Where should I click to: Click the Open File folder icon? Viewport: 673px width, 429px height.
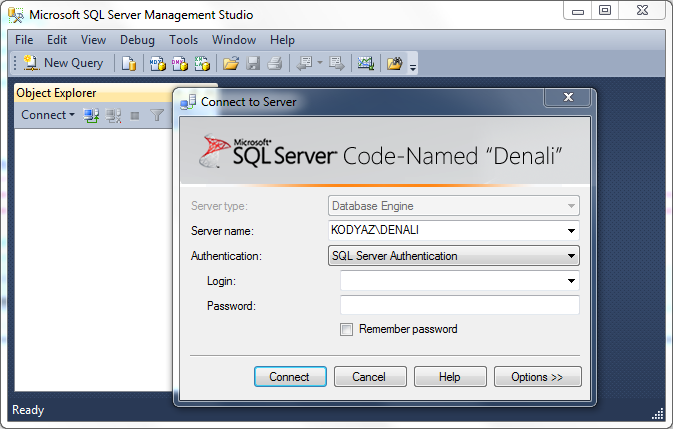click(231, 63)
